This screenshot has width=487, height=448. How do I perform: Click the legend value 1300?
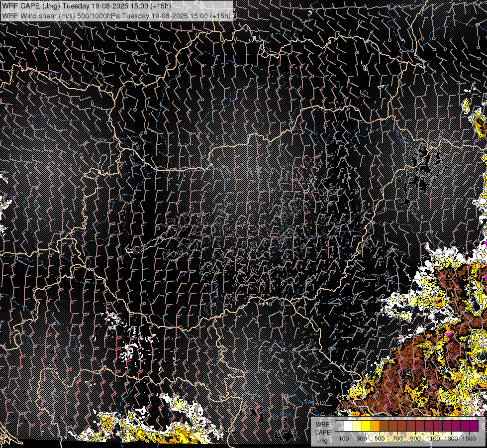[451, 439]
